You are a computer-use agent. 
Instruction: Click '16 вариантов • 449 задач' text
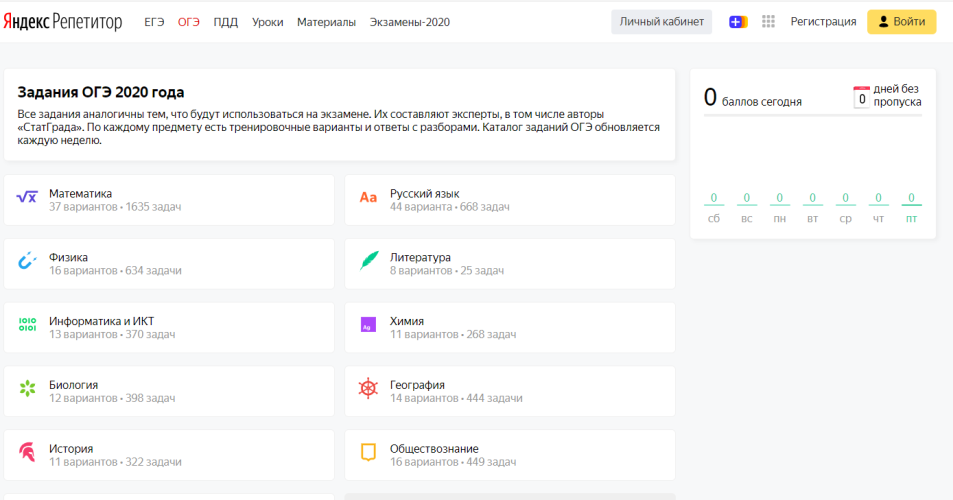pos(453,462)
